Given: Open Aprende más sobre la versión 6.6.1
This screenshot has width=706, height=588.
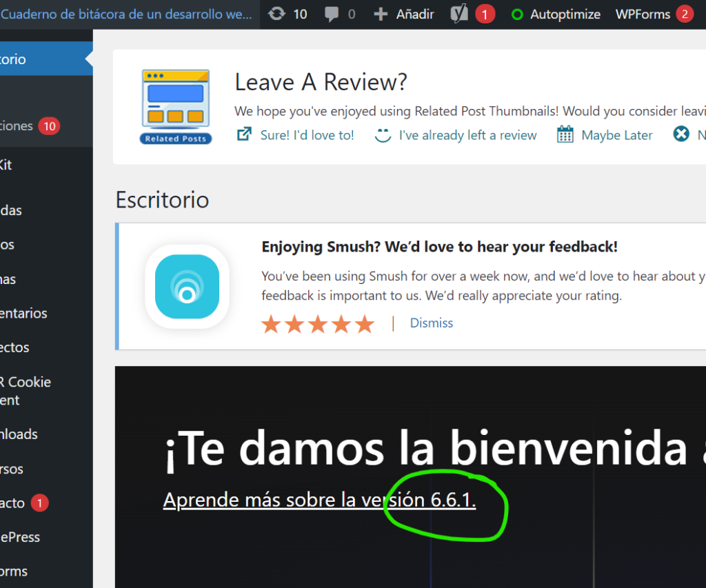Looking at the screenshot, I should 319,500.
